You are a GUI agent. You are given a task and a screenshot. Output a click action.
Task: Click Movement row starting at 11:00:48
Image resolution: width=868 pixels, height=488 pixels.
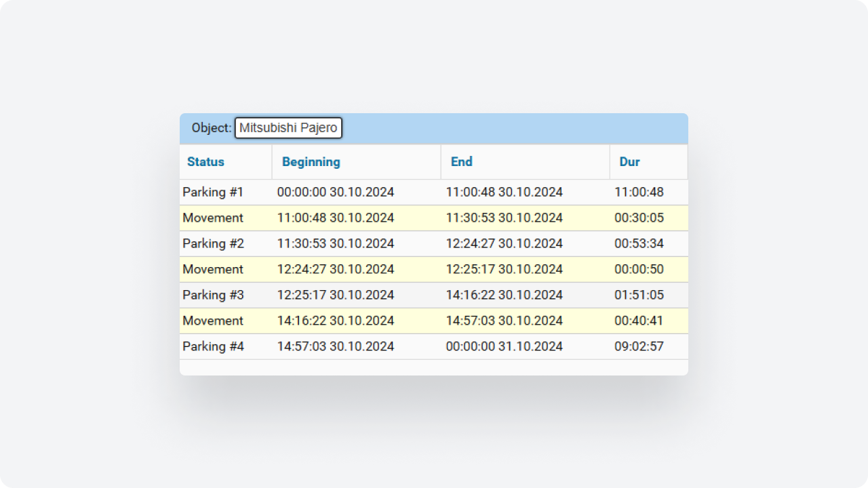(213, 218)
